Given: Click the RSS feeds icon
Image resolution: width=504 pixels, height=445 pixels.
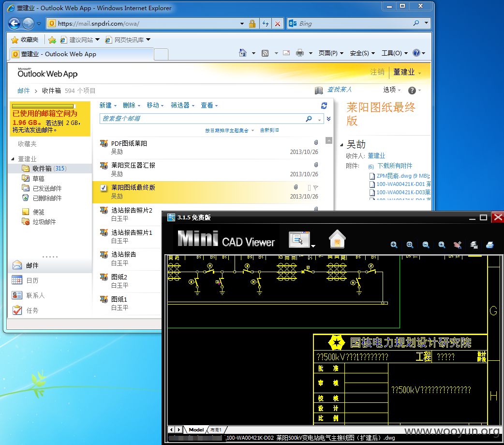Looking at the screenshot, I should [265, 53].
